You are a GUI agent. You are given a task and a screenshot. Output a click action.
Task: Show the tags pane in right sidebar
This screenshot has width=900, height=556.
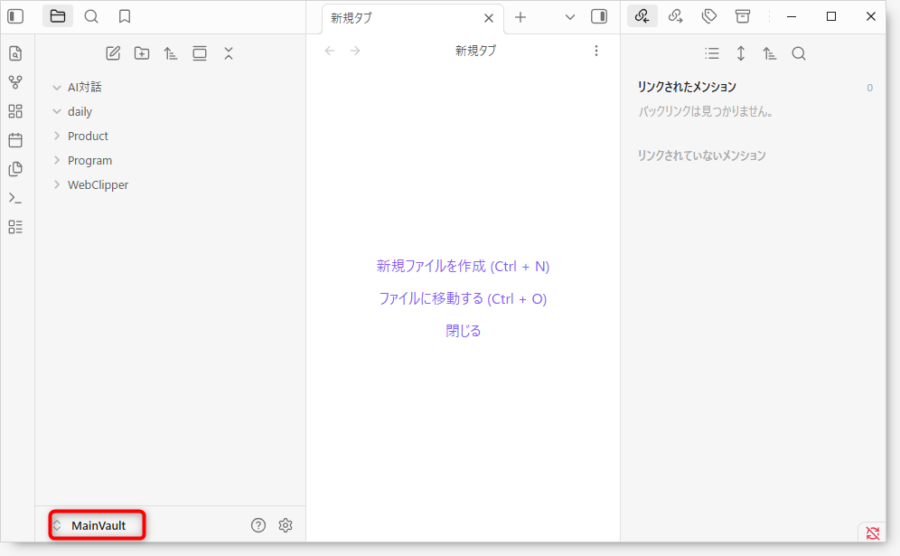pos(709,16)
